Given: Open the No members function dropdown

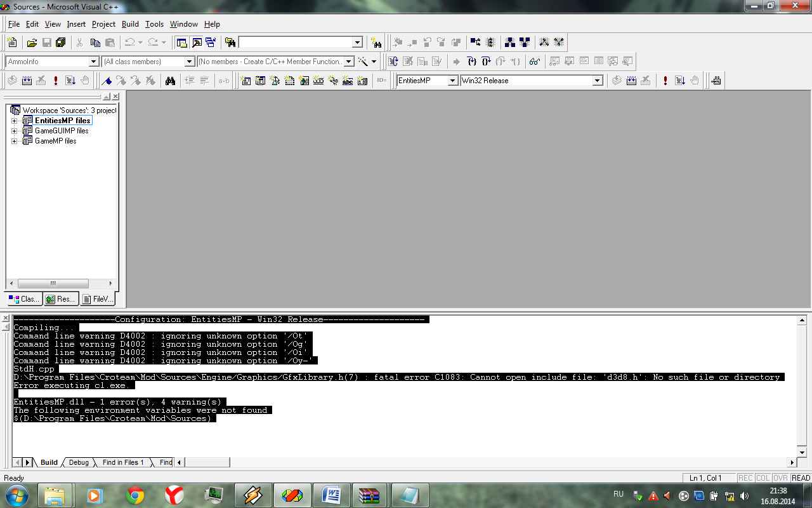Looking at the screenshot, I should [348, 62].
